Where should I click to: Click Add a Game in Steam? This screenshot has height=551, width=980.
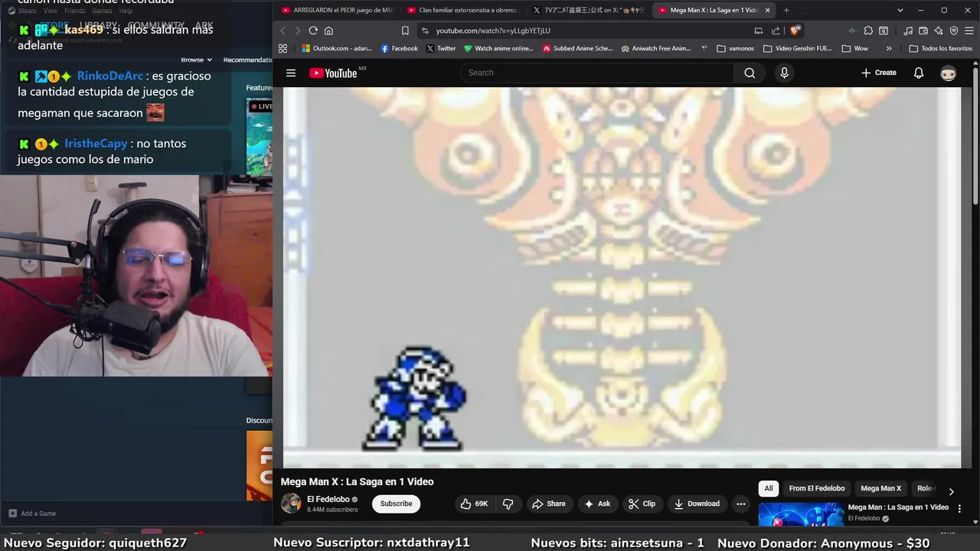(x=32, y=514)
